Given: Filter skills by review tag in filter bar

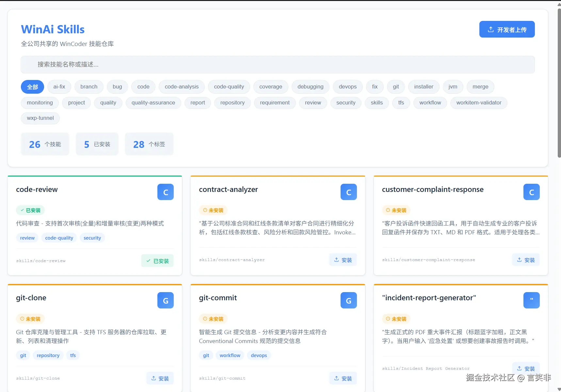Looking at the screenshot, I should click(x=313, y=103).
